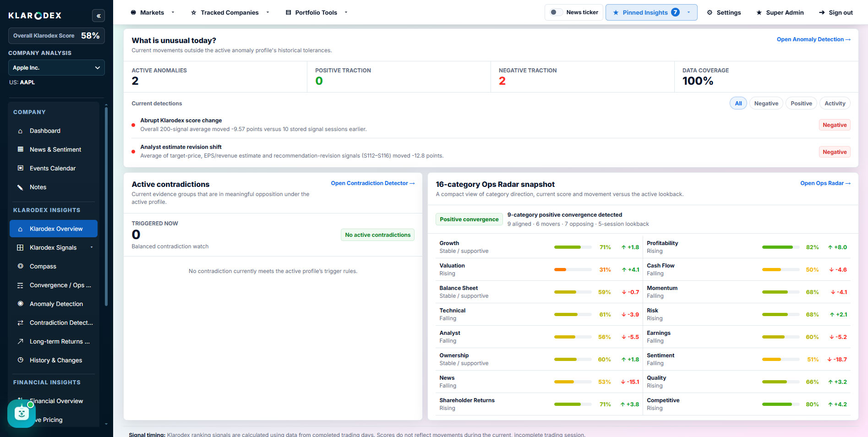Open Compass sidebar item
The width and height of the screenshot is (868, 437).
[x=54, y=266]
